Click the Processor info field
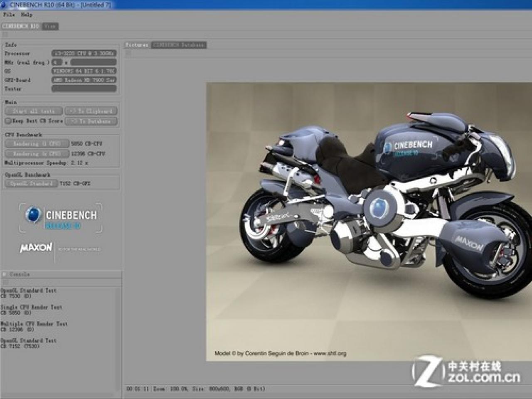Image resolution: width=532 pixels, height=399 pixels. (x=84, y=53)
